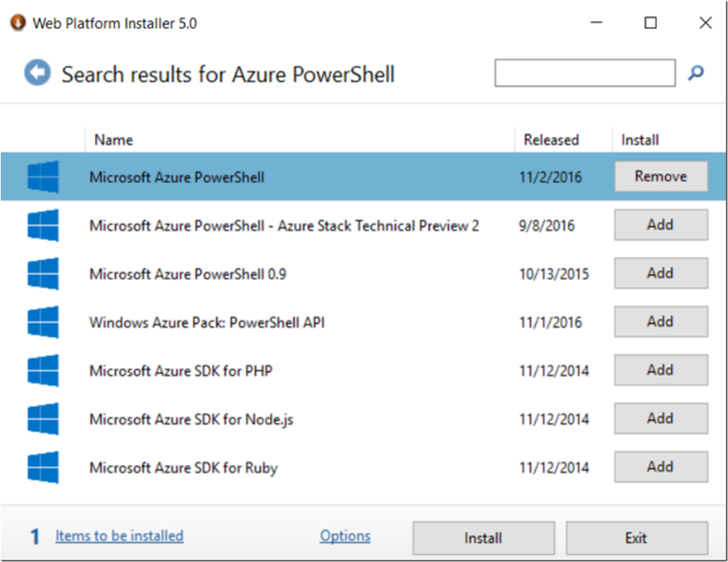Select Microsoft Azure SDK for PHP name
Image resolution: width=728 pixels, height=562 pixels.
[181, 371]
